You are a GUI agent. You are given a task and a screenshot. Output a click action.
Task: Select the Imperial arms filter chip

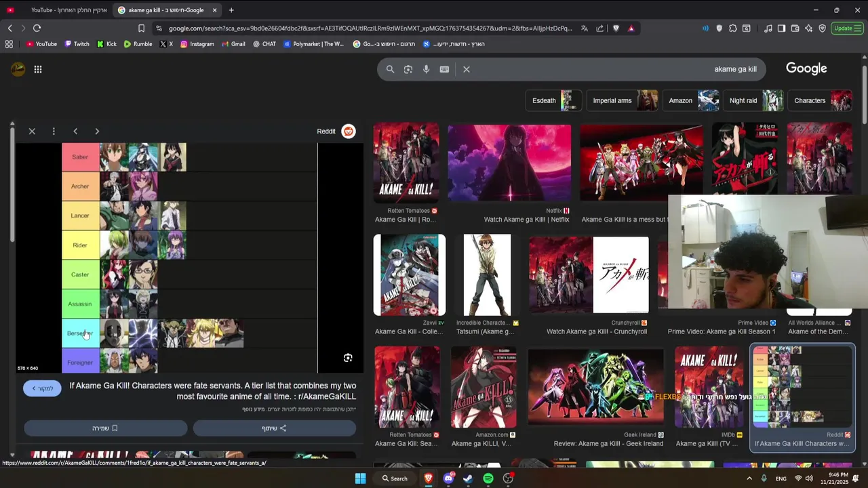[x=622, y=100]
